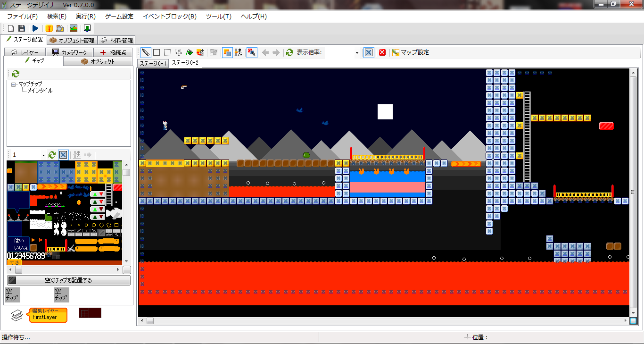
Task: Refresh the map chip tree with green arrows
Action: pos(16,74)
